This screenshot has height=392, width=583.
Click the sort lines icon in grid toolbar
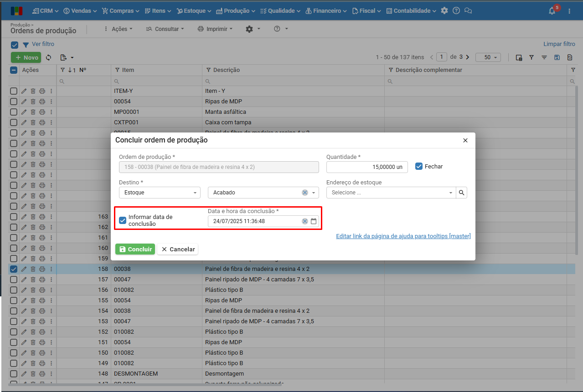[544, 57]
